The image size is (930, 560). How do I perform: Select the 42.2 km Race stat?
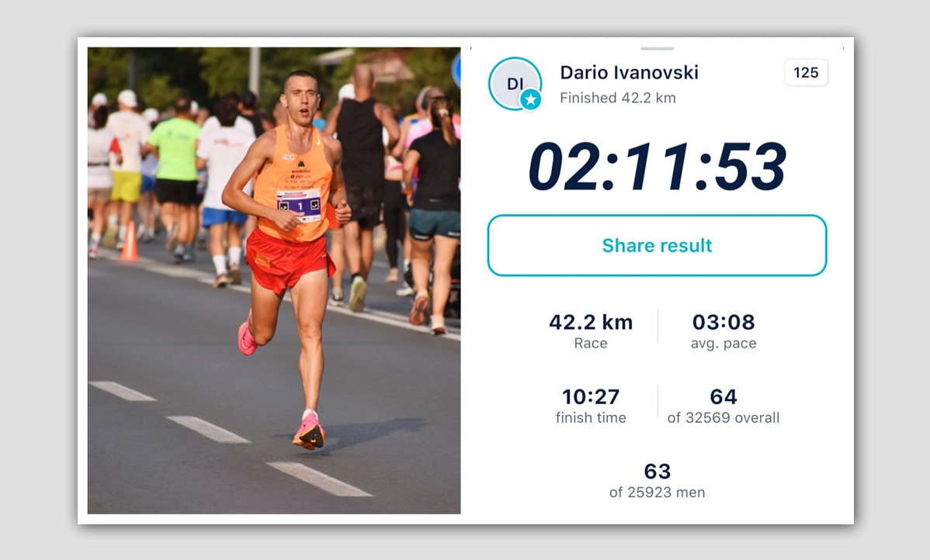tap(591, 330)
